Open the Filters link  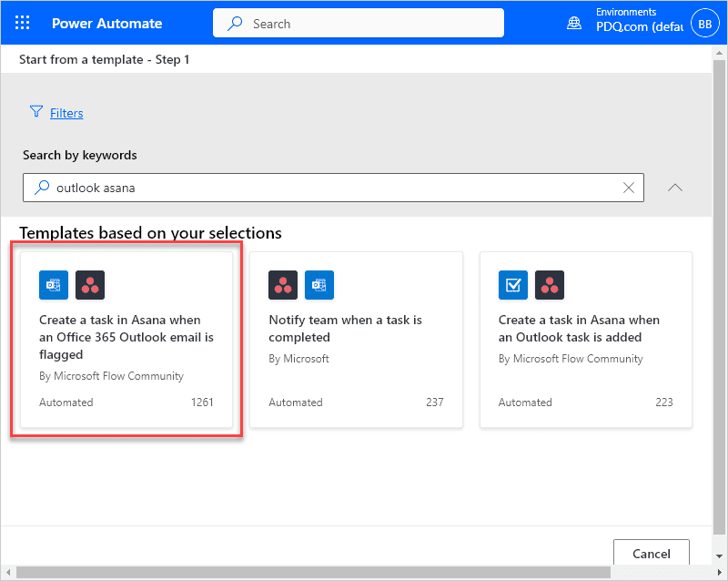(x=66, y=113)
